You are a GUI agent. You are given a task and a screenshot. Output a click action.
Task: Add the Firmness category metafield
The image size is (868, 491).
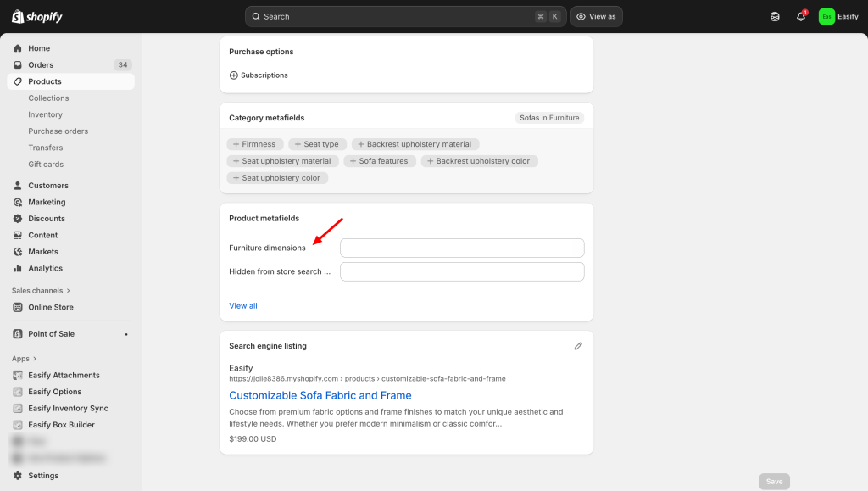[x=254, y=144]
